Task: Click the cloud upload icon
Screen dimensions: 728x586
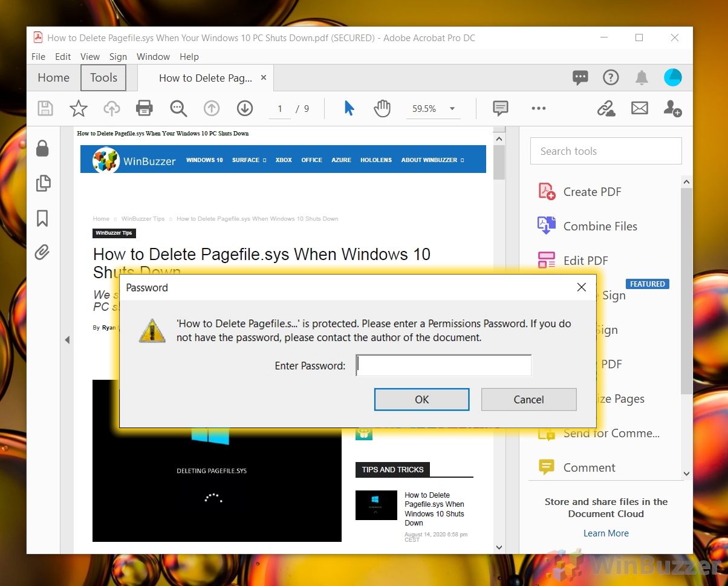Action: tap(111, 108)
